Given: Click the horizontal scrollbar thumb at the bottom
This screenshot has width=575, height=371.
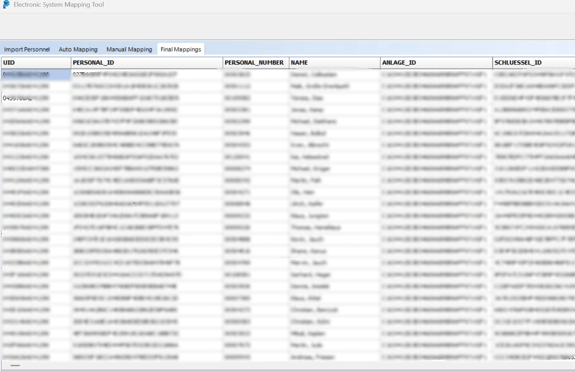Looking at the screenshot, I should pyautogui.click(x=15, y=366).
